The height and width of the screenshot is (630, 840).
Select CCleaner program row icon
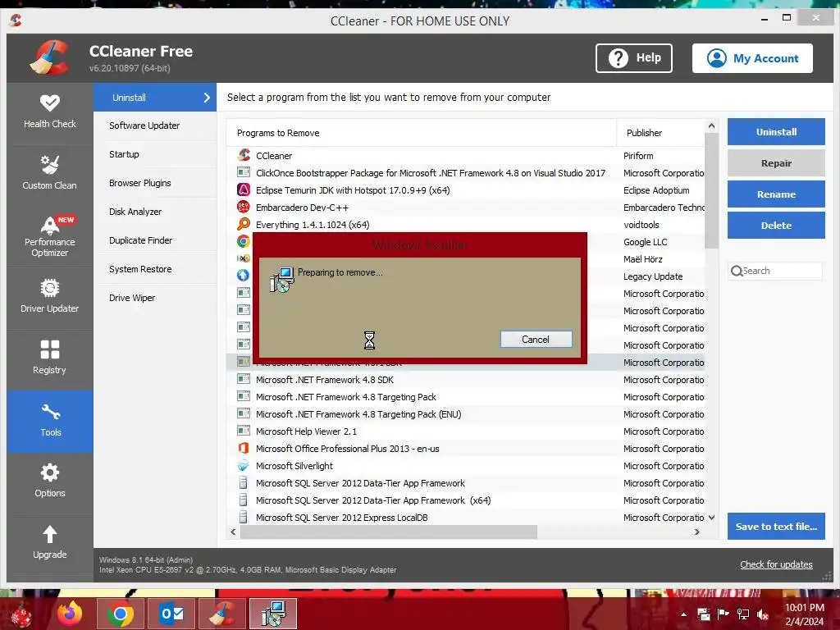pyautogui.click(x=244, y=155)
